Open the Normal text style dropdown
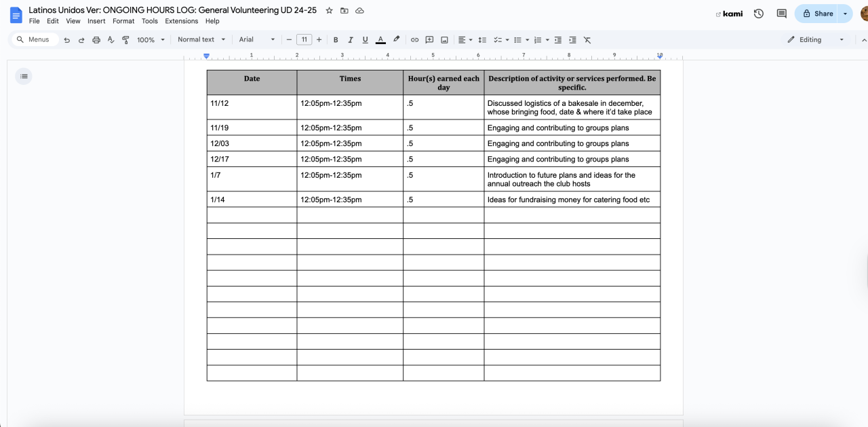This screenshot has height=427, width=868. pos(201,40)
